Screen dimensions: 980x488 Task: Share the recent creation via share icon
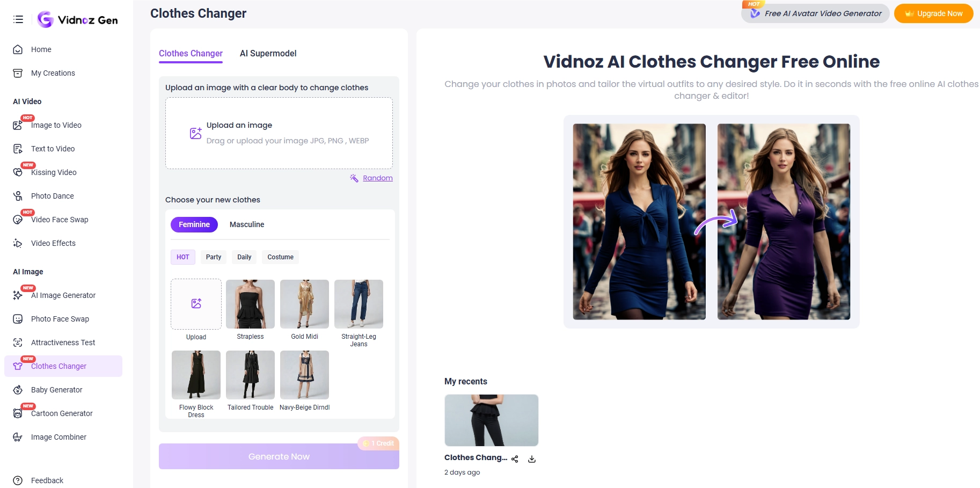(515, 459)
